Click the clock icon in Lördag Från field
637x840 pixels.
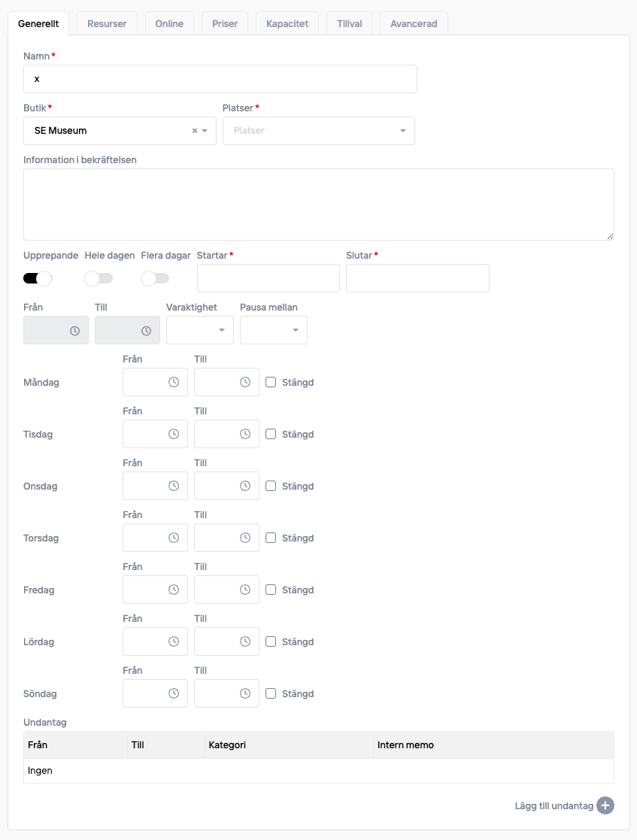click(x=174, y=641)
